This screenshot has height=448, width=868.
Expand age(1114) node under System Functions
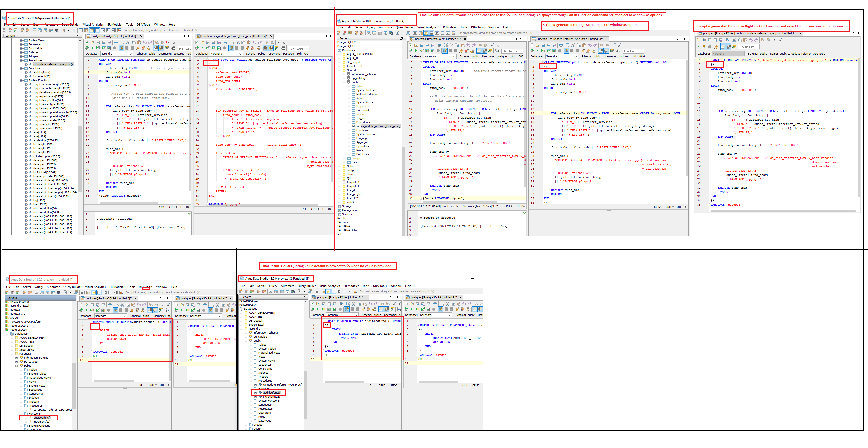coord(26,133)
